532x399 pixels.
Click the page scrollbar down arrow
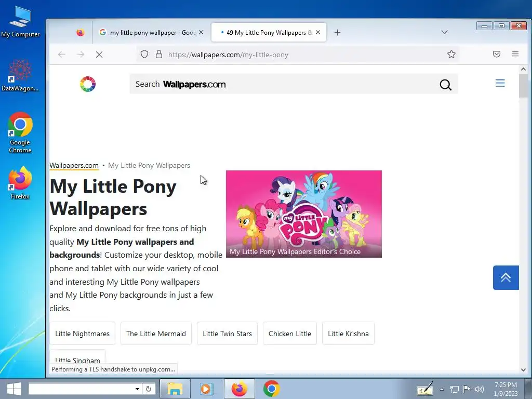tap(523, 370)
